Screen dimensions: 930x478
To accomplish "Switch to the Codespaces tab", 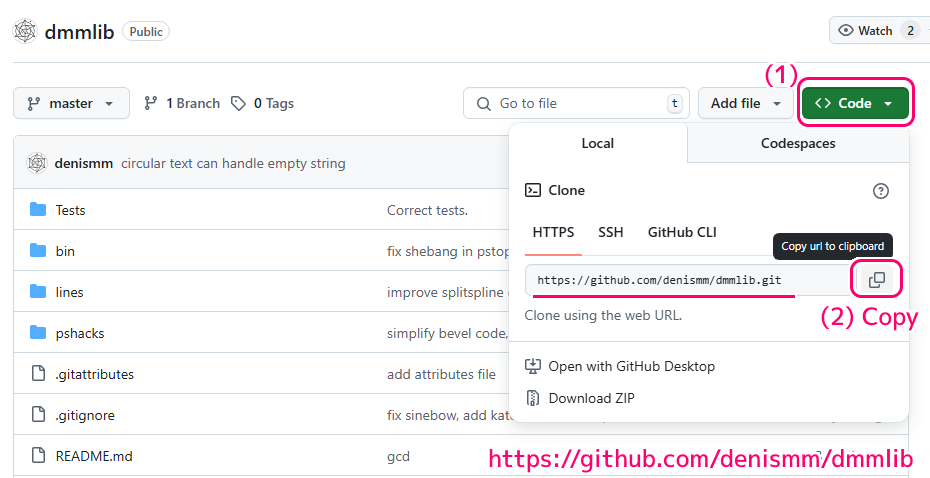I will point(798,143).
